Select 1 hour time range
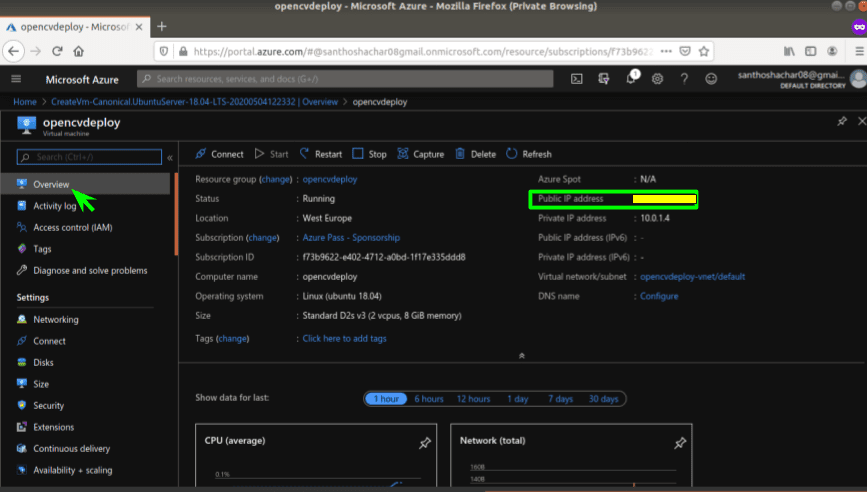 386,399
